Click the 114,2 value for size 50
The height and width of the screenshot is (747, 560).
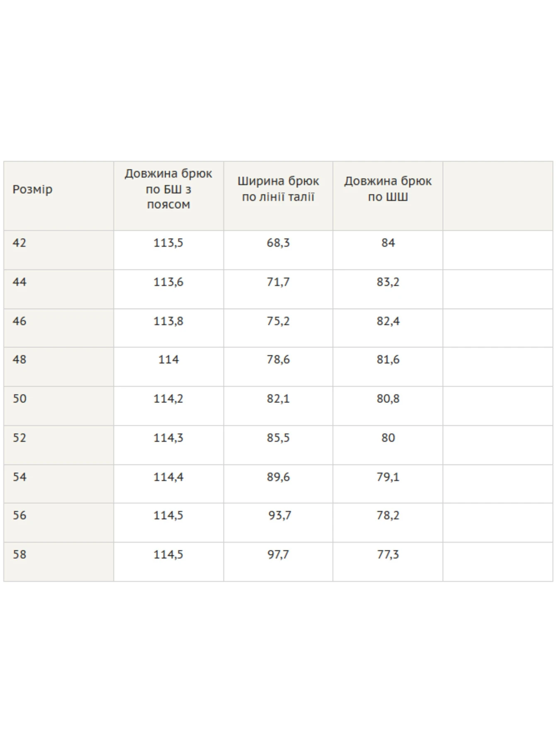pos(168,399)
